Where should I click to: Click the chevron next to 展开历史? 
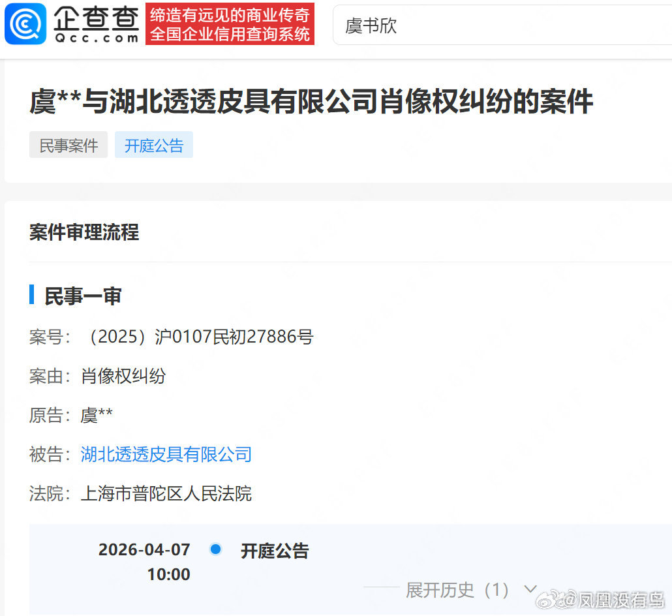point(528,589)
